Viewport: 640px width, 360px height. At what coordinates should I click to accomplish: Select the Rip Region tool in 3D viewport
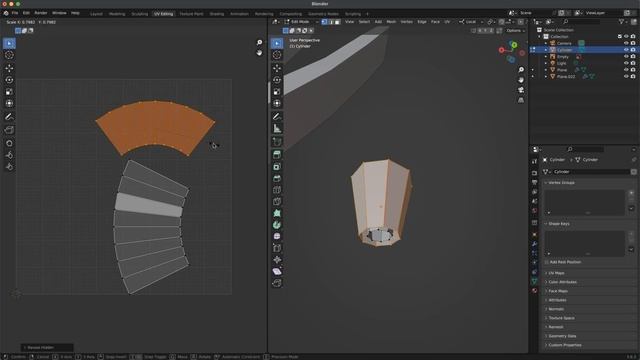pyautogui.click(x=277, y=283)
